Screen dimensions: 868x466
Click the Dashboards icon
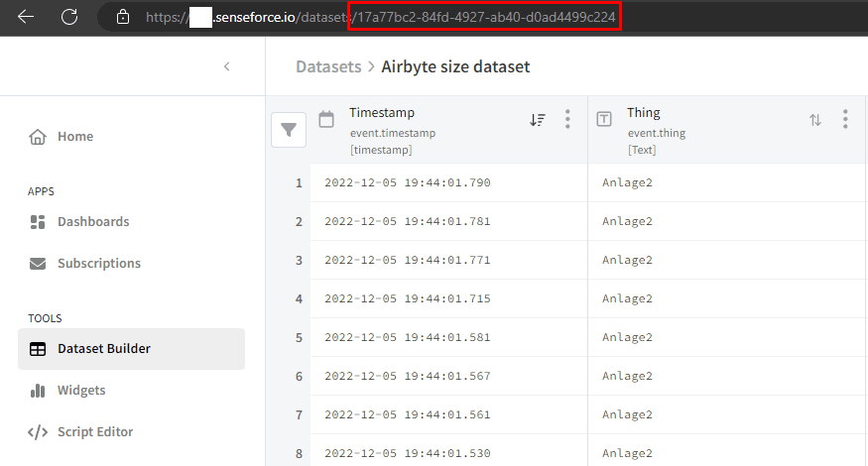(x=38, y=222)
